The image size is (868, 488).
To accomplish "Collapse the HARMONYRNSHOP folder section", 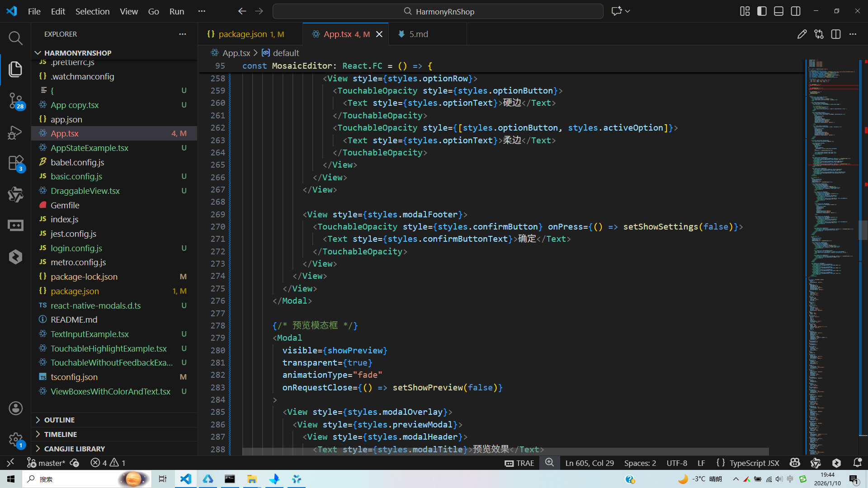I will (77, 53).
